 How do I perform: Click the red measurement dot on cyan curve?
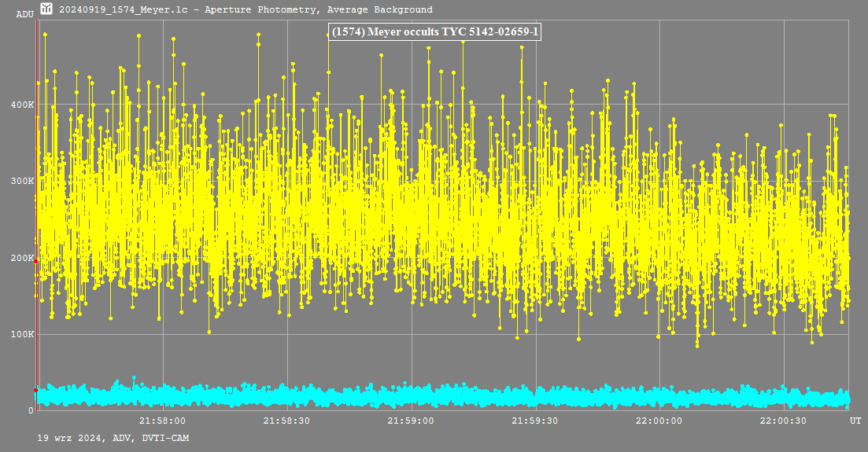[36, 390]
